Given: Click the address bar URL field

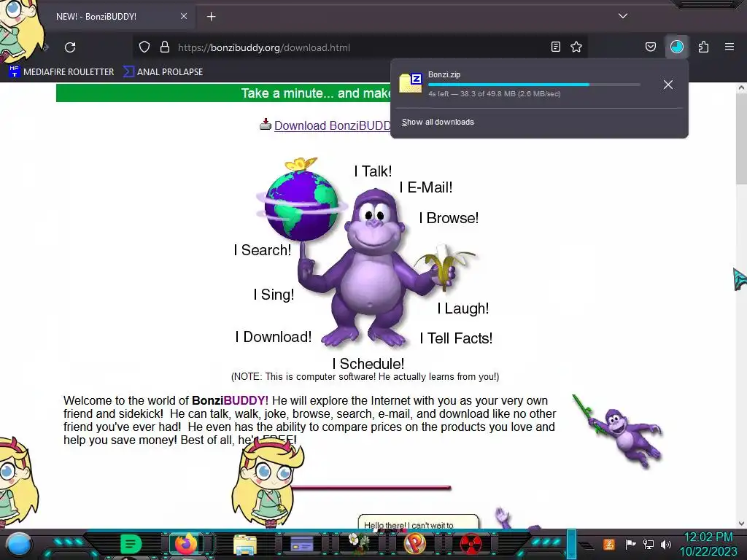Looking at the screenshot, I should [x=360, y=47].
